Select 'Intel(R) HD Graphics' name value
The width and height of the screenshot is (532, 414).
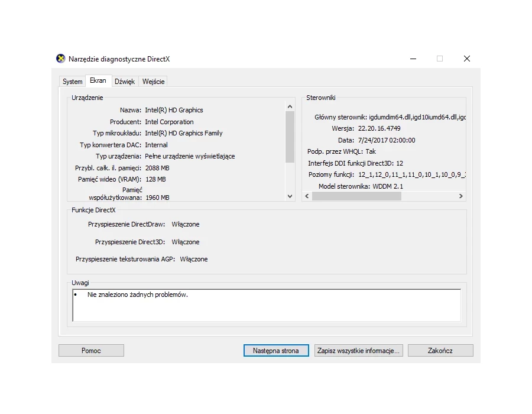click(174, 110)
